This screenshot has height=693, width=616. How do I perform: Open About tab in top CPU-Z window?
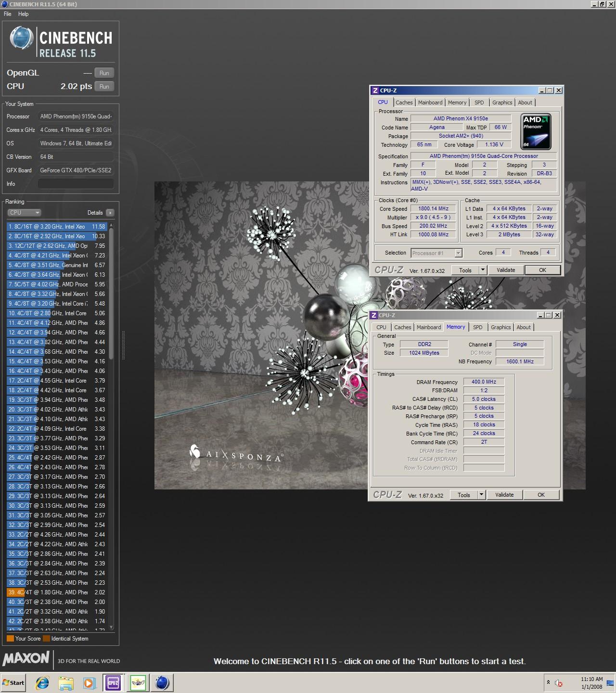click(525, 103)
